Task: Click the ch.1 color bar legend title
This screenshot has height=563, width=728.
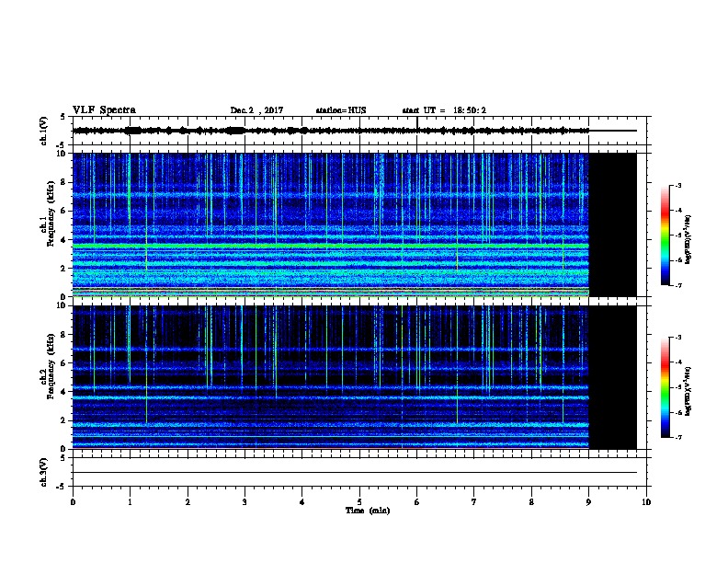Action: point(688,240)
